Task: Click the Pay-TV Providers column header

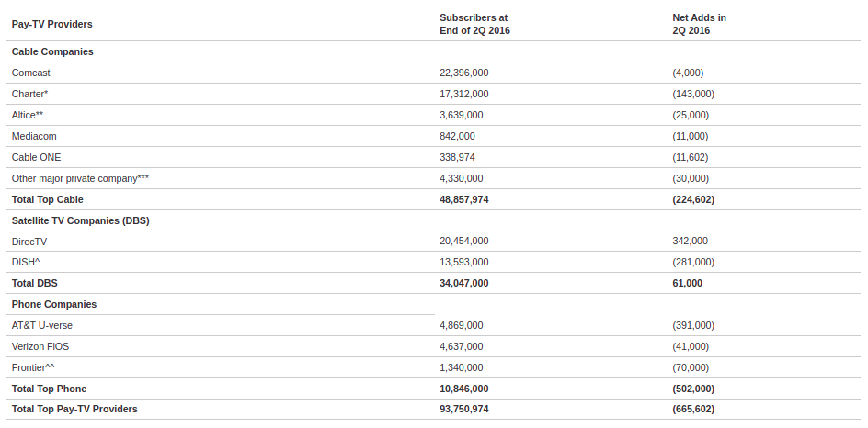Action: (x=51, y=24)
